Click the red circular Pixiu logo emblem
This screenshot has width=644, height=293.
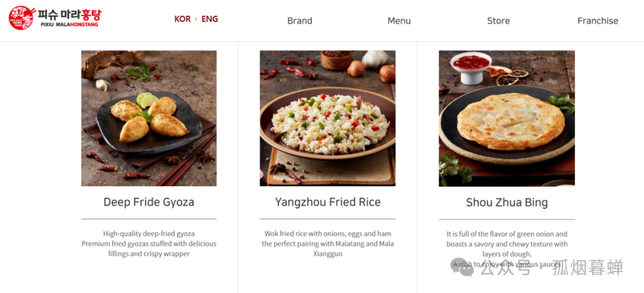click(22, 18)
